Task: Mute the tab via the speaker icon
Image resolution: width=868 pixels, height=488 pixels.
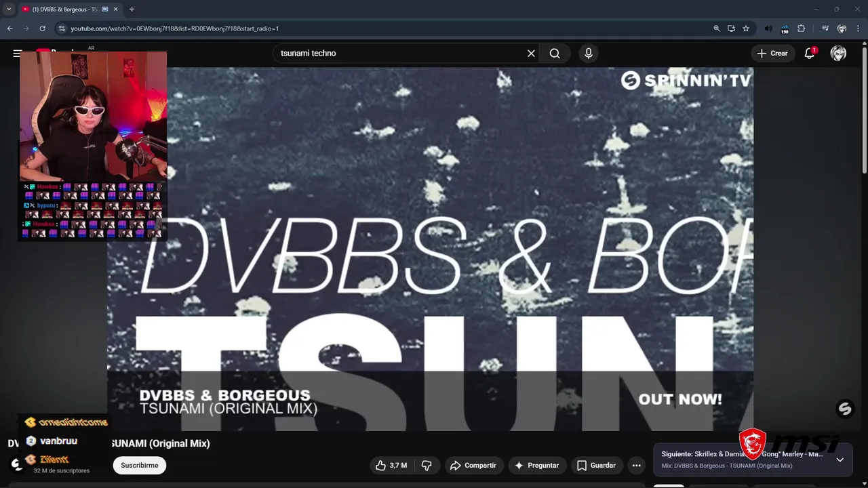Action: click(768, 28)
